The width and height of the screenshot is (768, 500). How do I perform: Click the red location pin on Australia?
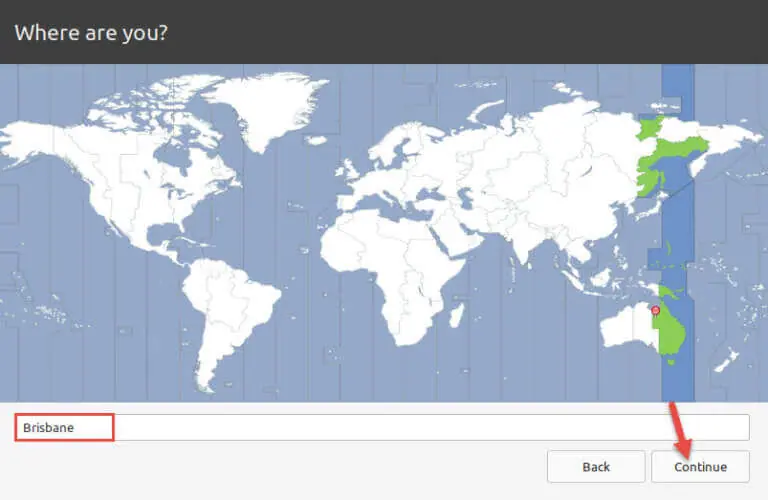point(655,310)
